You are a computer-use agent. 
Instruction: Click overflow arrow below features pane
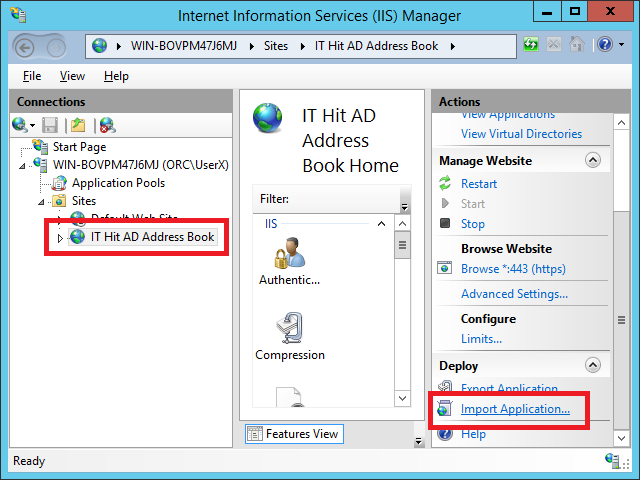point(418,441)
